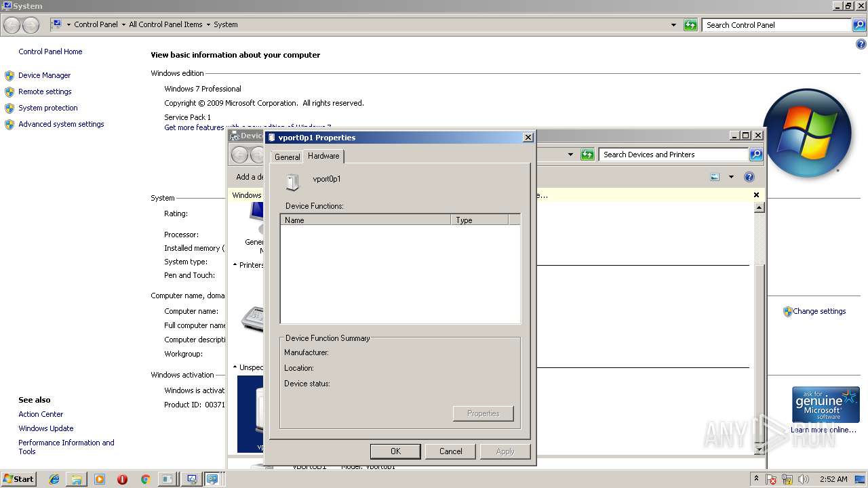Open Performance Information and Tools
Screen dimensions: 868x488
tap(66, 447)
